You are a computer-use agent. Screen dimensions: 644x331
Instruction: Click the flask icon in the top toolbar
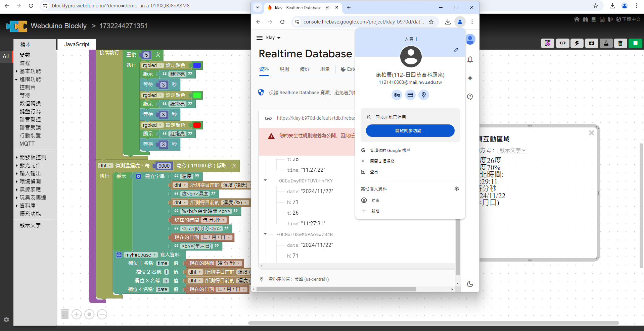[606, 43]
